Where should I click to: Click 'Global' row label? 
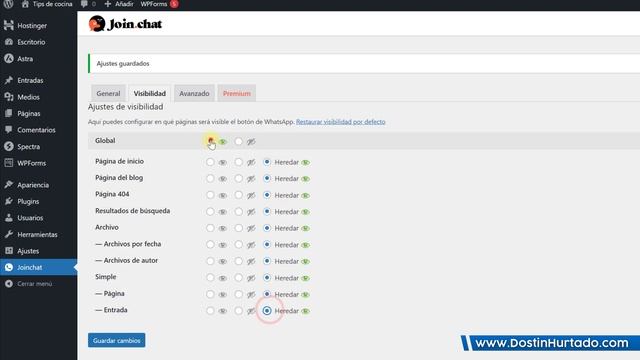(105, 140)
